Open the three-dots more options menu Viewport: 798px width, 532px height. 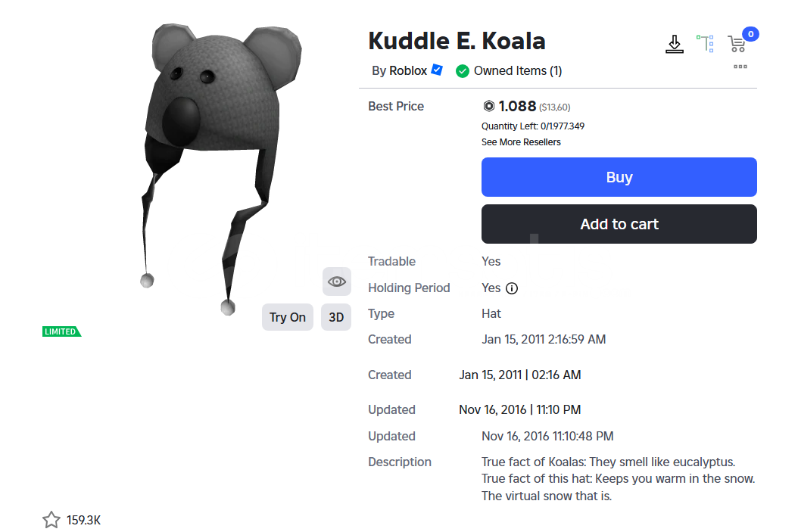tap(740, 67)
